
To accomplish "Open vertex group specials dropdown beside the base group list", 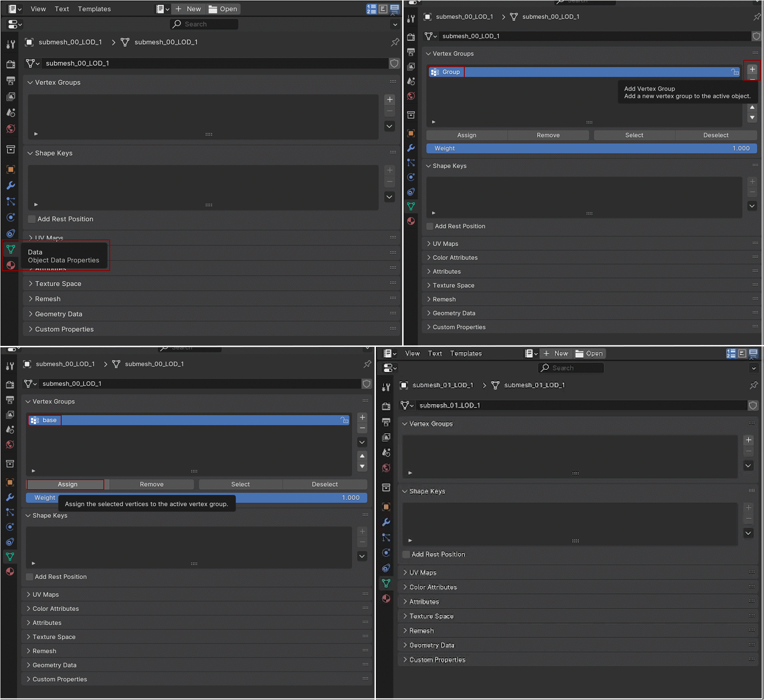I will 362,442.
